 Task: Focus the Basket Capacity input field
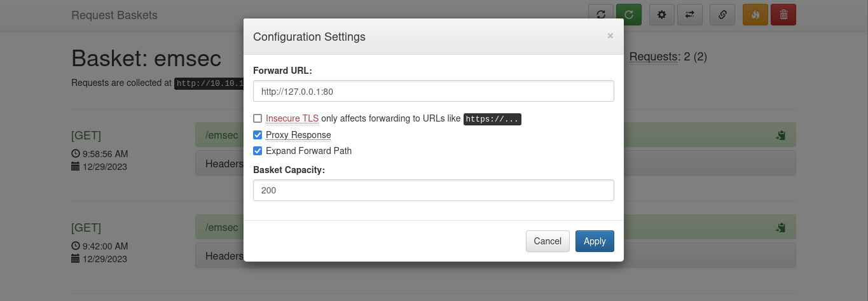point(433,190)
